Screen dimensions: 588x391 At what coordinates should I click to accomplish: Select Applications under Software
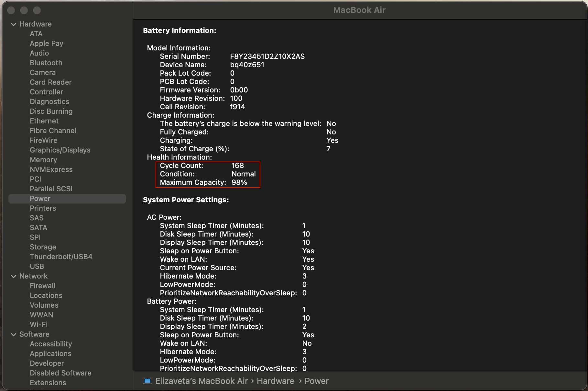click(x=50, y=354)
